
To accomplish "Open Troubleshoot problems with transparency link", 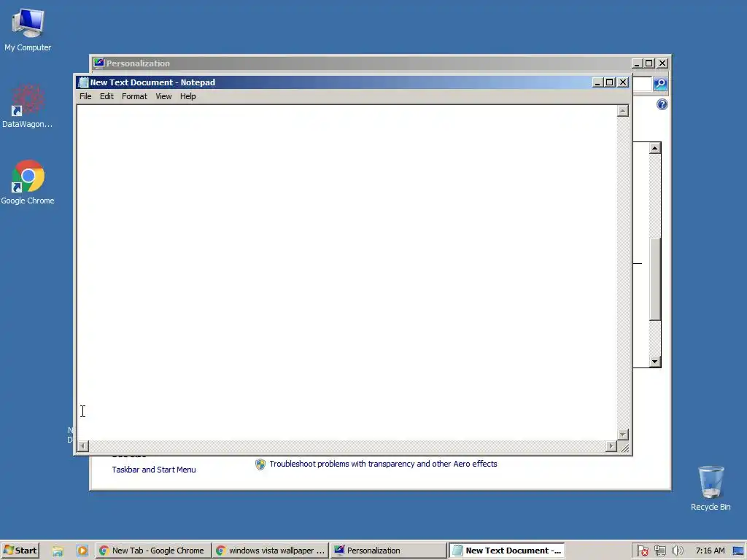I will 383,464.
